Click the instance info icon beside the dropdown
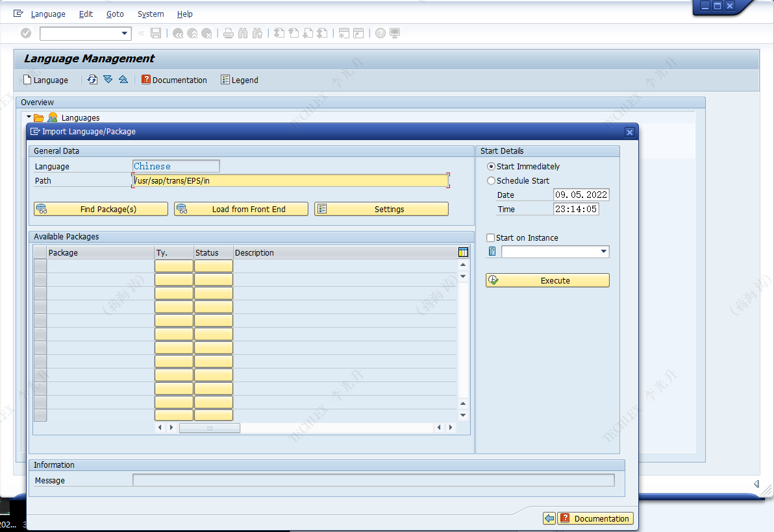Viewport: 774px width, 532px height. click(492, 252)
